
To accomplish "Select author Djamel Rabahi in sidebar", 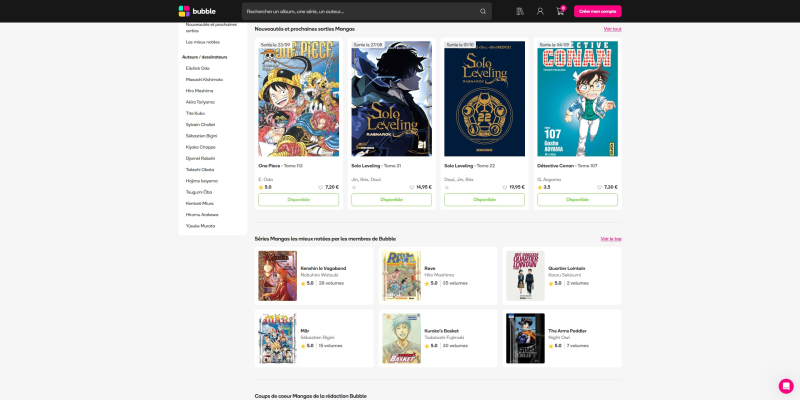I will 200,158.
